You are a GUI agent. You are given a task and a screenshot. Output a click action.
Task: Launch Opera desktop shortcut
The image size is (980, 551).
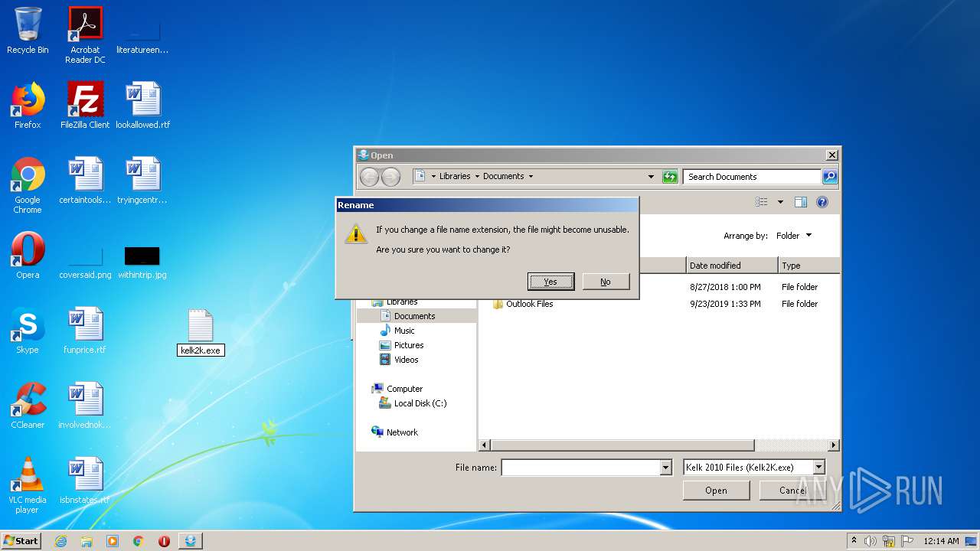click(x=28, y=256)
